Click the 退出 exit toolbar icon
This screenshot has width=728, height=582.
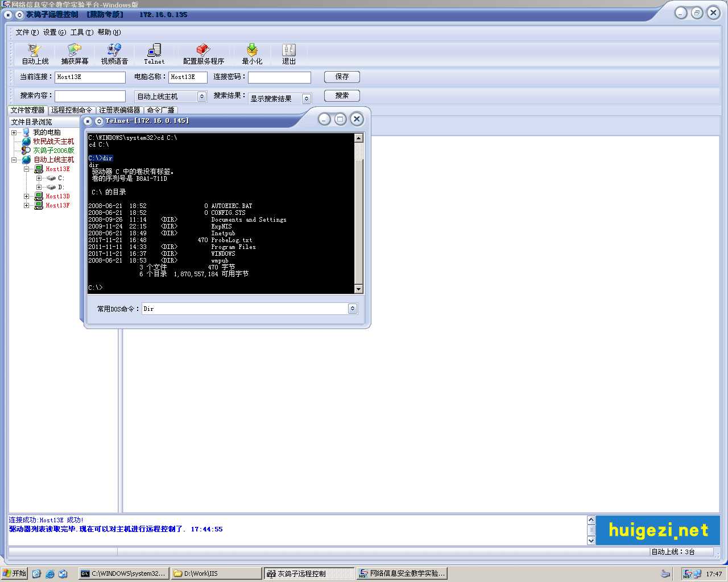[x=289, y=55]
